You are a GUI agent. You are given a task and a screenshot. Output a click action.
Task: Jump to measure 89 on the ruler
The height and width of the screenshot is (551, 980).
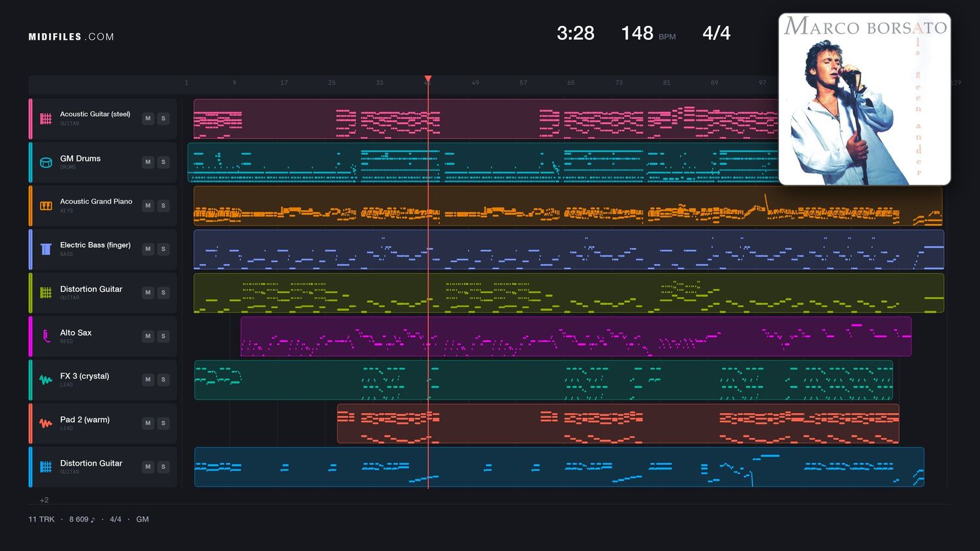click(715, 83)
